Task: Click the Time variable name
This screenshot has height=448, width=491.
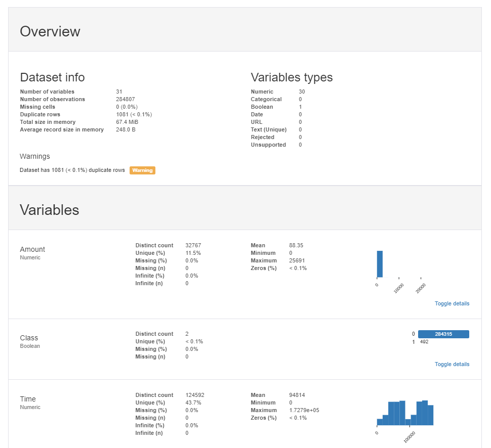Action: [x=28, y=399]
